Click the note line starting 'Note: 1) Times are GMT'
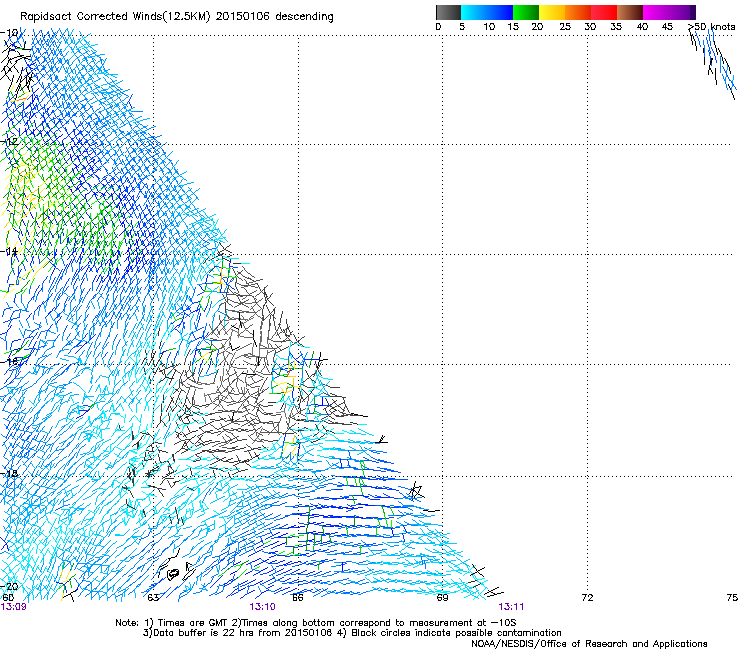This screenshot has width=740, height=650. point(316,623)
